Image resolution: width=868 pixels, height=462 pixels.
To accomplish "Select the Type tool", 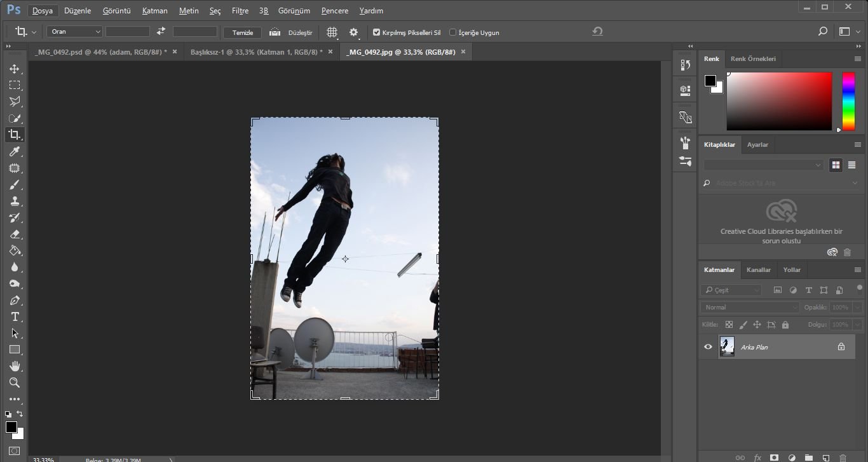I will (14, 316).
